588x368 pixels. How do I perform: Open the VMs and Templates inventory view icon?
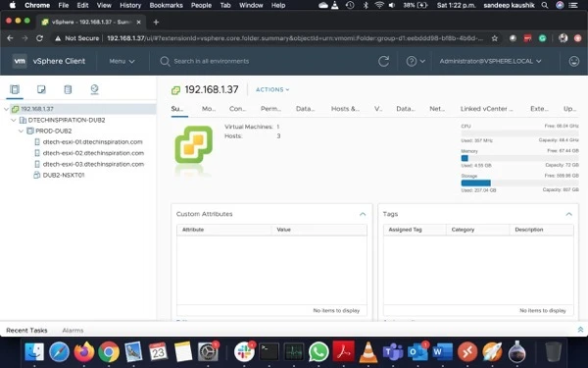(x=41, y=89)
